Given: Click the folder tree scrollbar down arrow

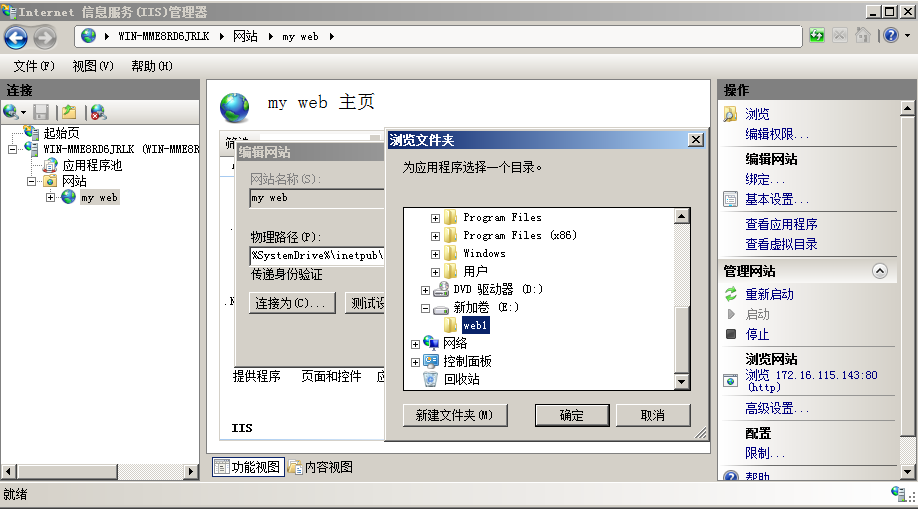Looking at the screenshot, I should [x=681, y=382].
